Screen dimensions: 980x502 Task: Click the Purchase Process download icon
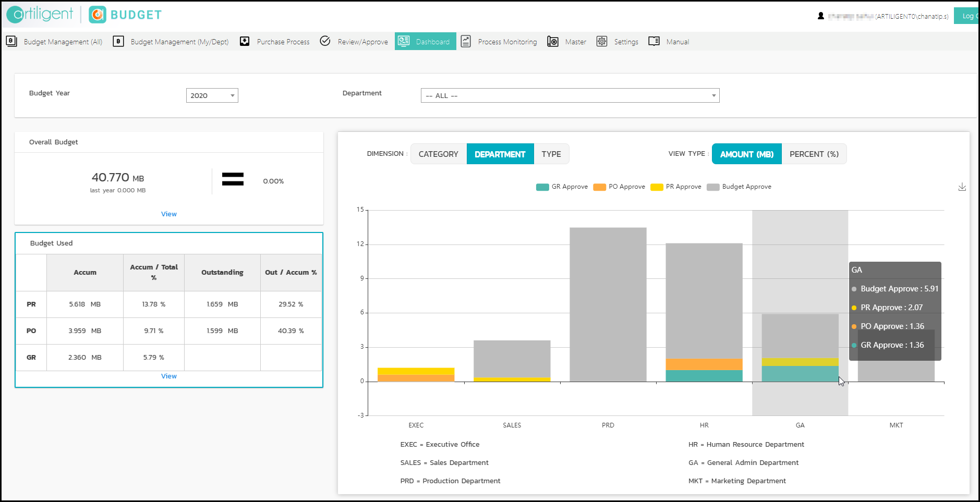click(245, 41)
